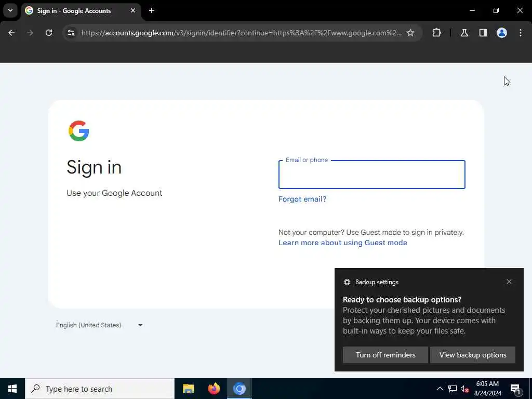Viewport: 532px width, 399px height.
Task: Click the browser forward arrow
Action: pyautogui.click(x=30, y=33)
